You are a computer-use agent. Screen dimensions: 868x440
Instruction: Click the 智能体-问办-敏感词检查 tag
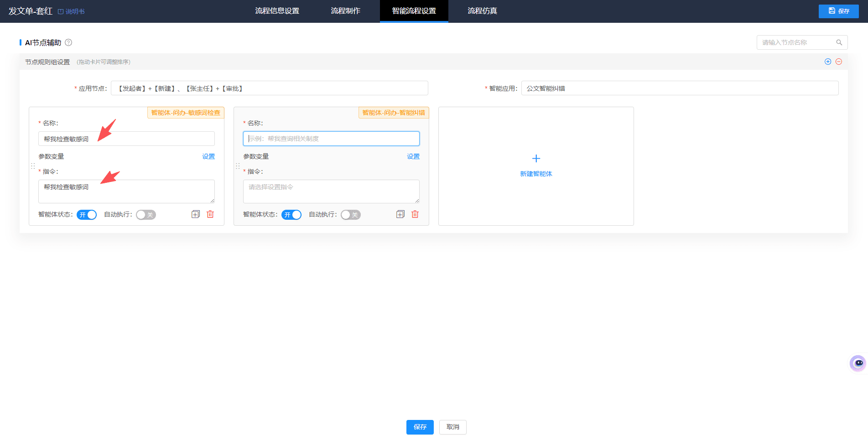click(186, 113)
